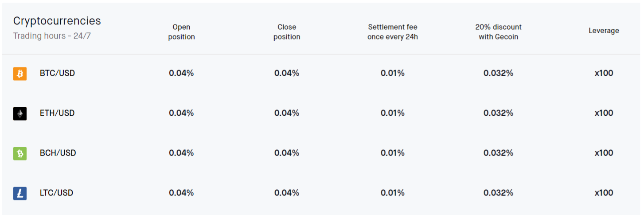Open the BCH/USD trading pair
This screenshot has width=644, height=215.
coord(58,153)
